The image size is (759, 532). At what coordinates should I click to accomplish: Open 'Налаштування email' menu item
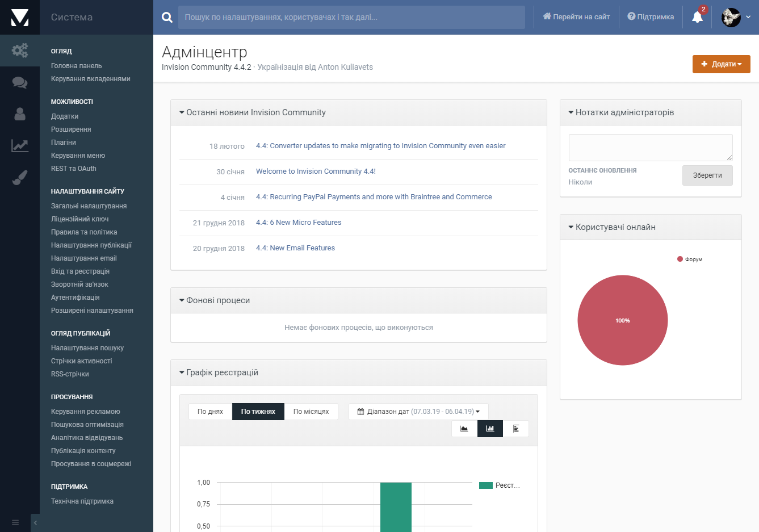[84, 258]
